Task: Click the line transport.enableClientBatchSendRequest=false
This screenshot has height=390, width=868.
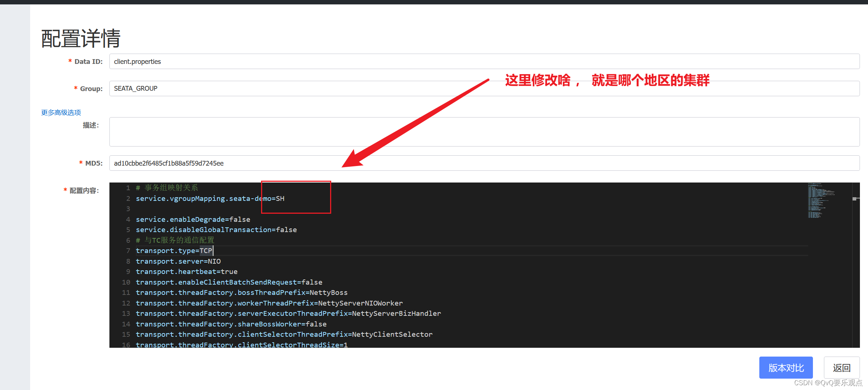Action: coord(229,282)
